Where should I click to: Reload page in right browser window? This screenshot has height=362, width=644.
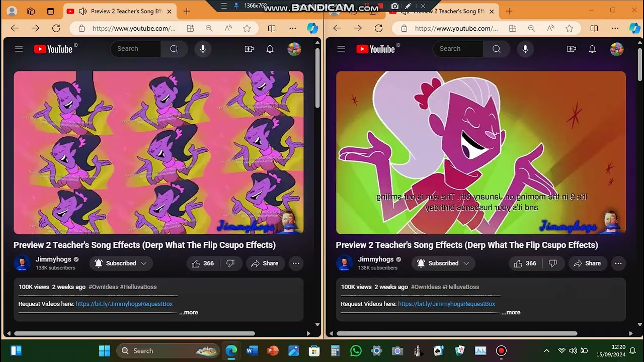click(x=379, y=28)
